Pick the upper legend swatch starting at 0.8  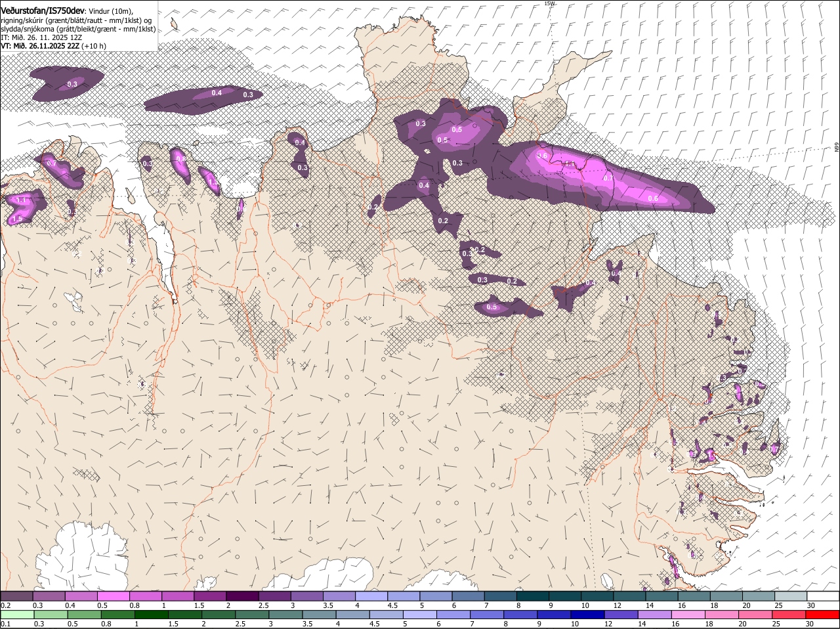(x=145, y=596)
